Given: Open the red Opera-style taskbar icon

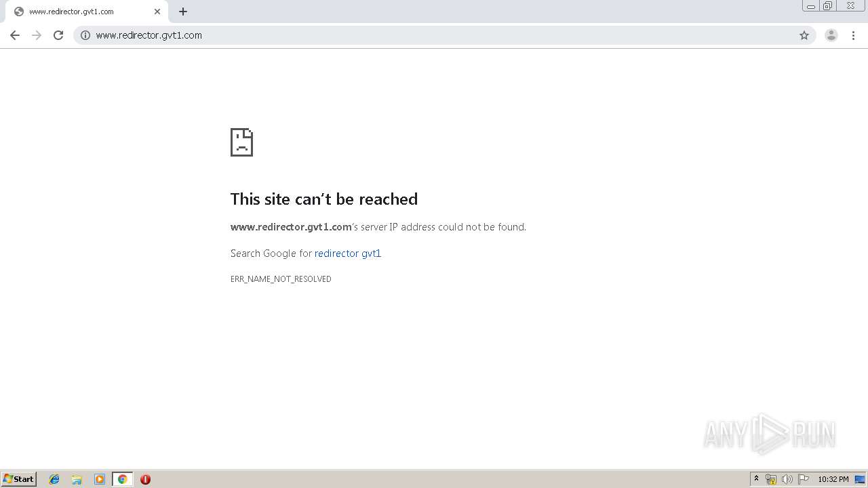Looking at the screenshot, I should [145, 479].
